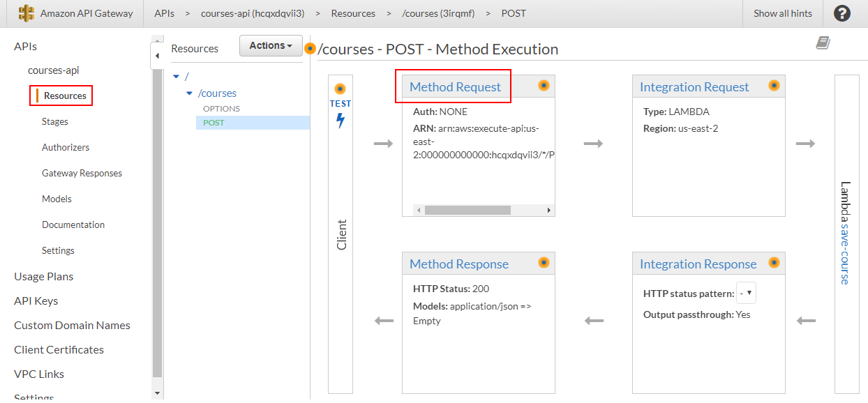Click the hint dot beside the page title
The width and height of the screenshot is (868, 403).
(310, 49)
